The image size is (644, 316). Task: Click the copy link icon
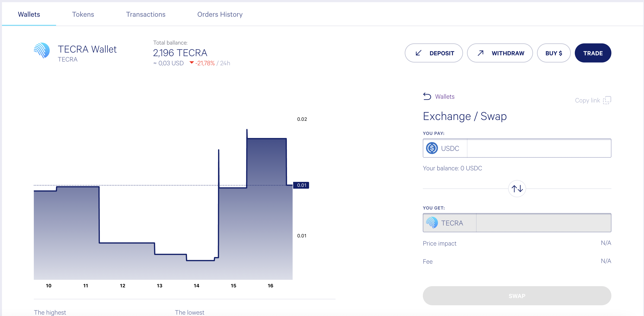pyautogui.click(x=607, y=100)
